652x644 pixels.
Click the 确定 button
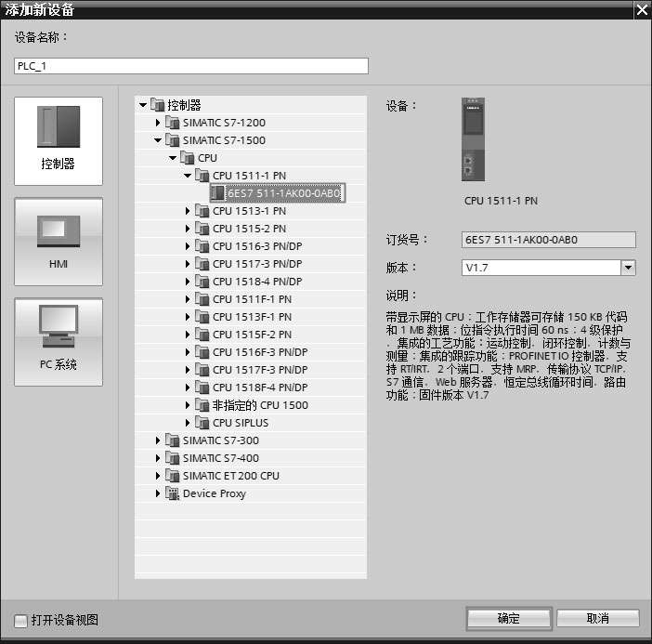pos(509,619)
